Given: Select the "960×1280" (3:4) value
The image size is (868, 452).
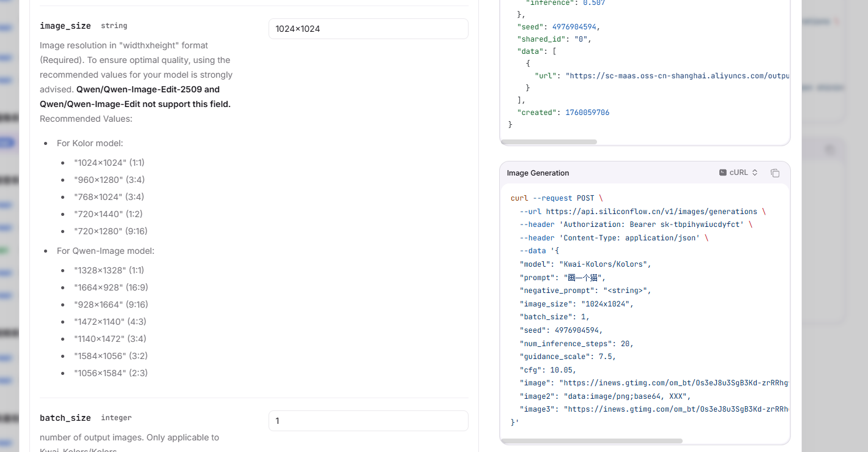Looking at the screenshot, I should pyautogui.click(x=109, y=180).
